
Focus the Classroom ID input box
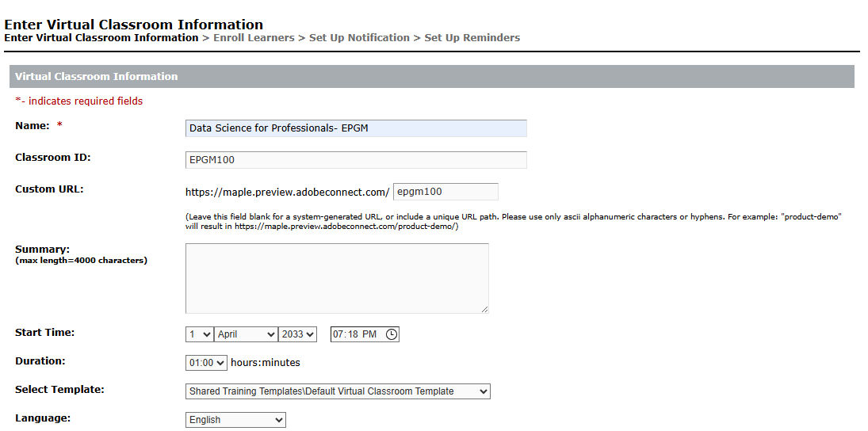click(356, 160)
